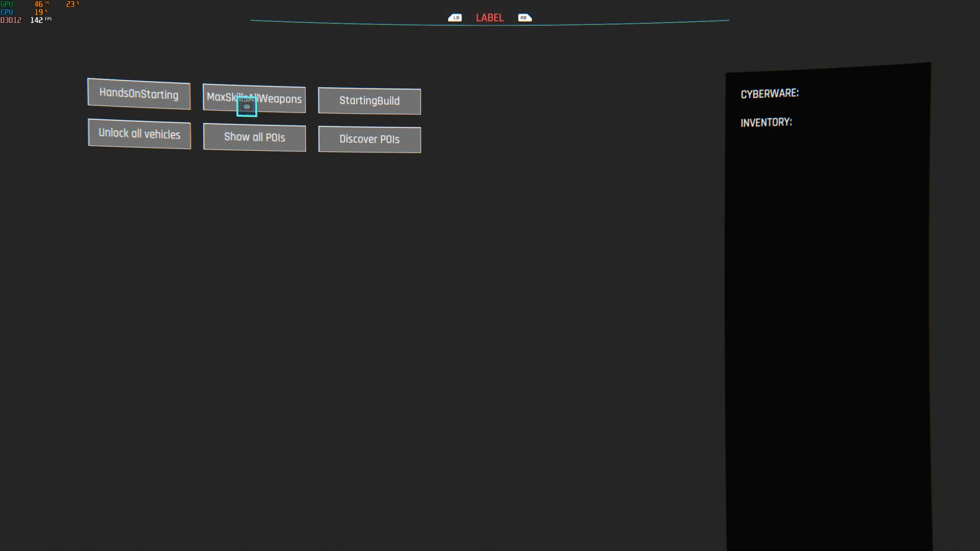Click the cyan chip-shaped cursor icon
The image size is (980, 551).
247,107
